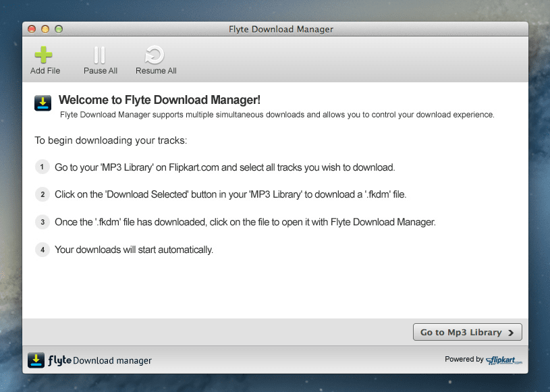
Task: Click the step 1 number badge
Action: point(42,167)
